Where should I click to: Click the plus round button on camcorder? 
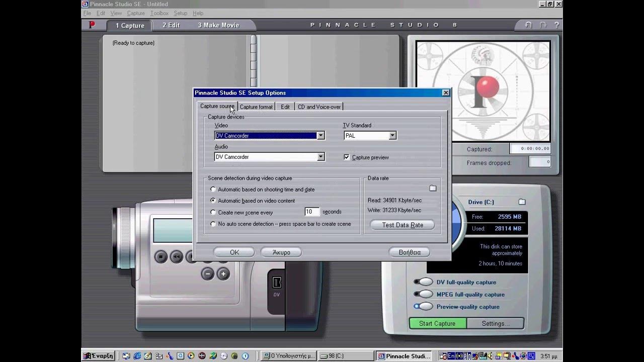(223, 274)
